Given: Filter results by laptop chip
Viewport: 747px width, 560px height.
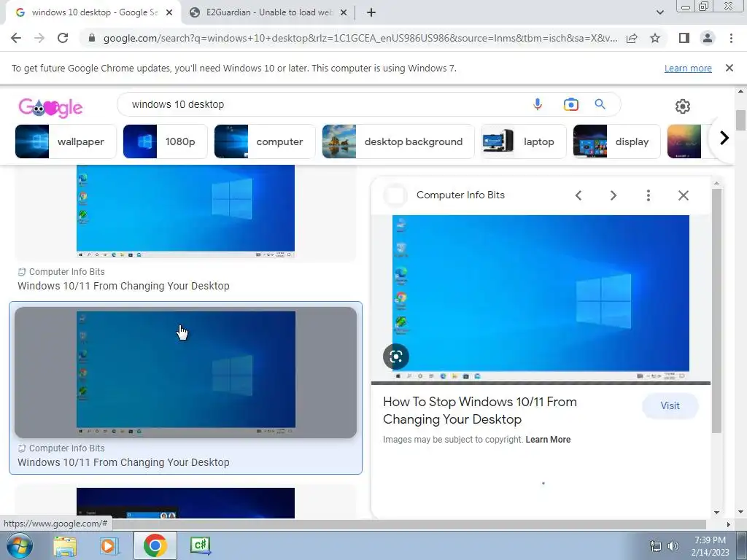Looking at the screenshot, I should coord(524,141).
